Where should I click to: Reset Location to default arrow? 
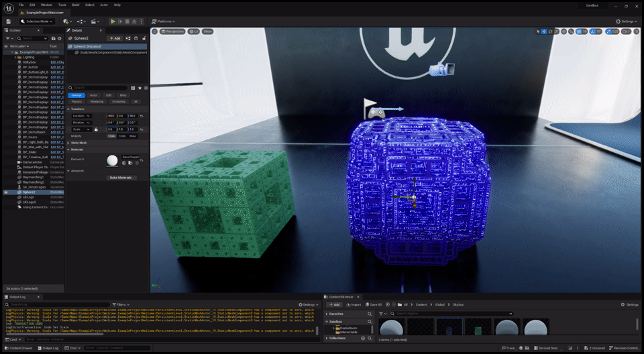(142, 116)
